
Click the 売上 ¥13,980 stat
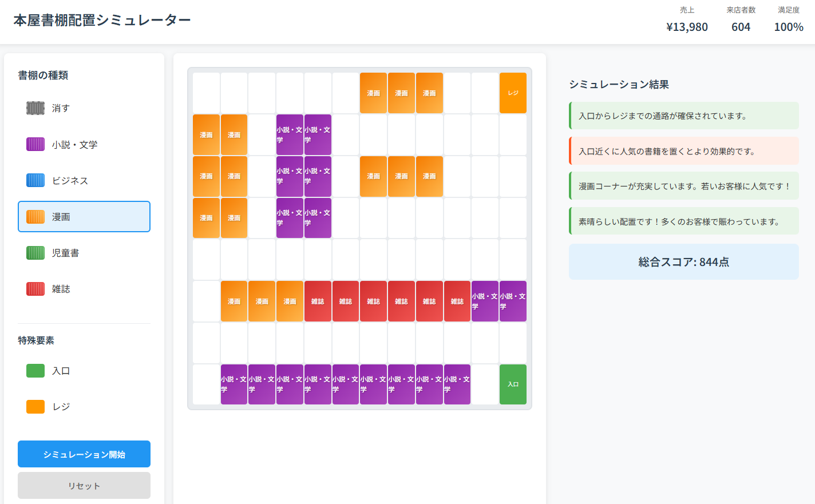pyautogui.click(x=687, y=20)
